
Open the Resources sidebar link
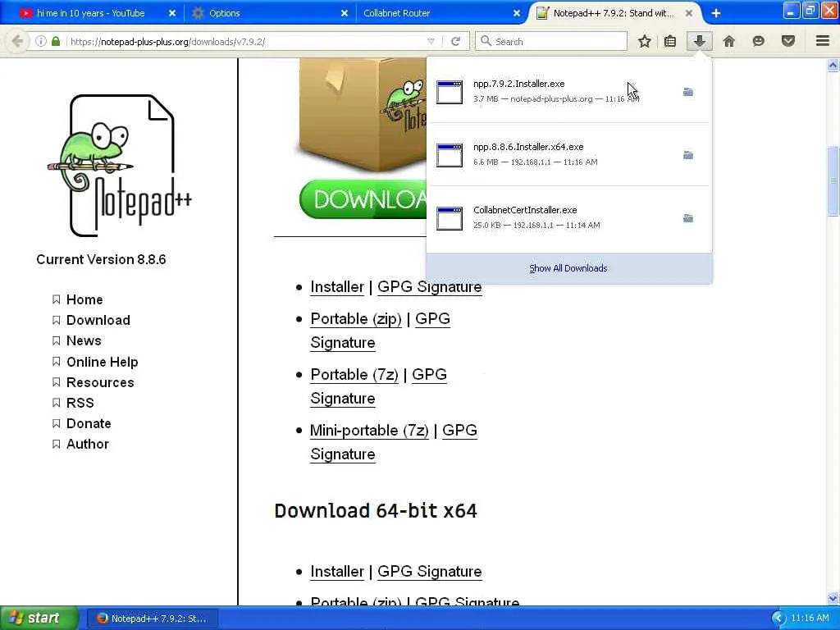coord(100,382)
